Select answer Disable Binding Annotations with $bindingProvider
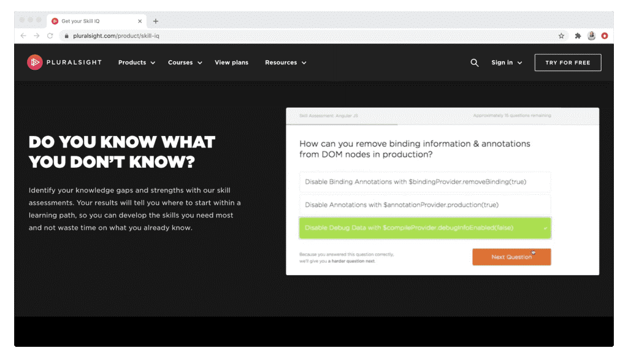The width and height of the screenshot is (628, 364). pos(425,181)
